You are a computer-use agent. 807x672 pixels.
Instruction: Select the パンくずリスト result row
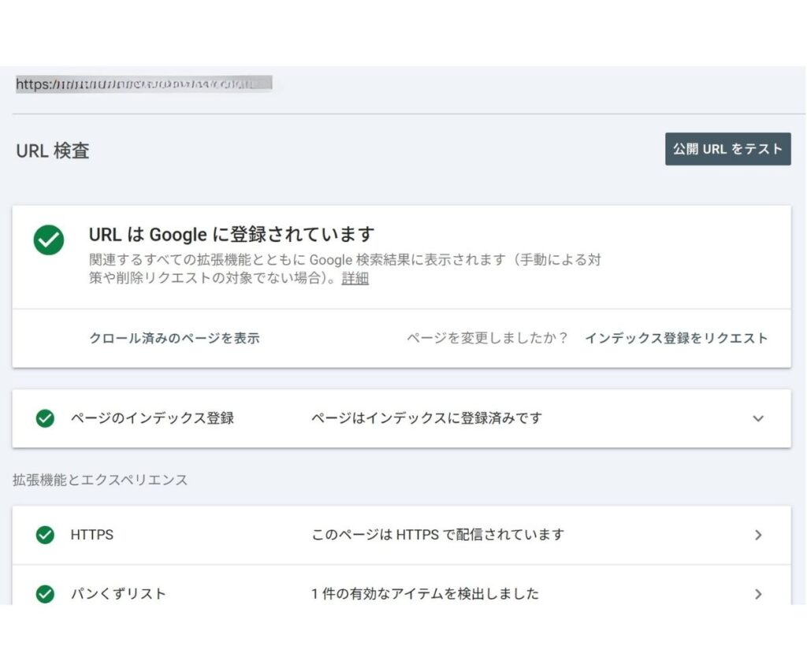tap(394, 594)
